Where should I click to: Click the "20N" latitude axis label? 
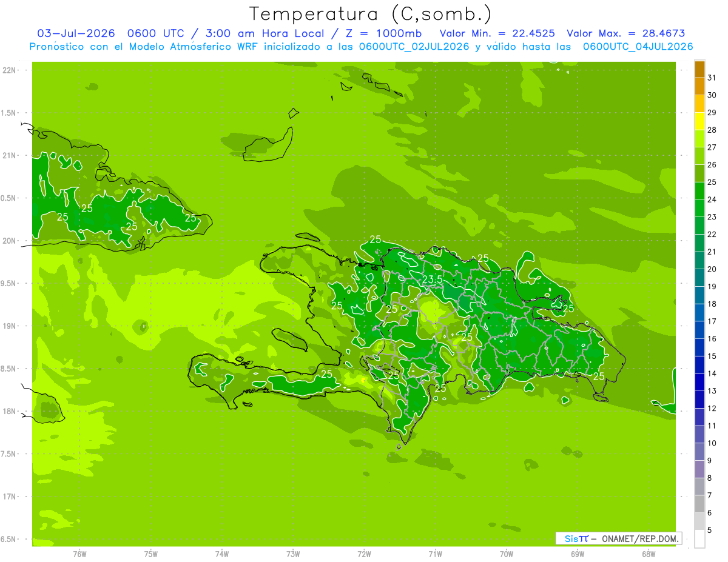[10, 241]
